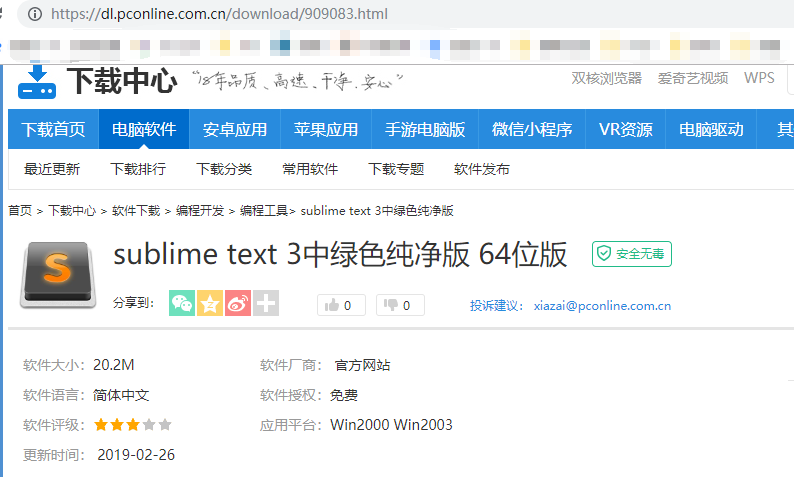
Task: Open 下载分类 submenu item
Action: tap(224, 169)
